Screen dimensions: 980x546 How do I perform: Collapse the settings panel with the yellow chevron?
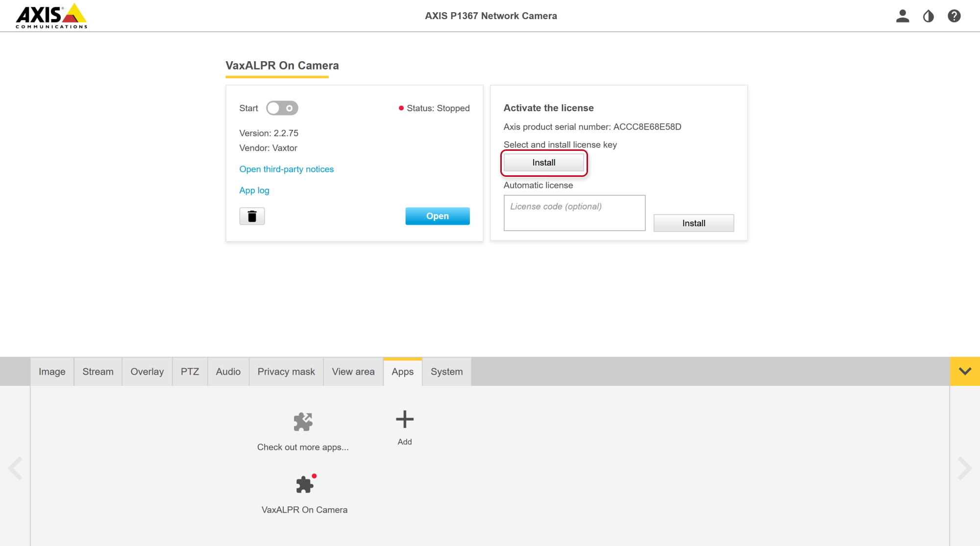click(965, 371)
